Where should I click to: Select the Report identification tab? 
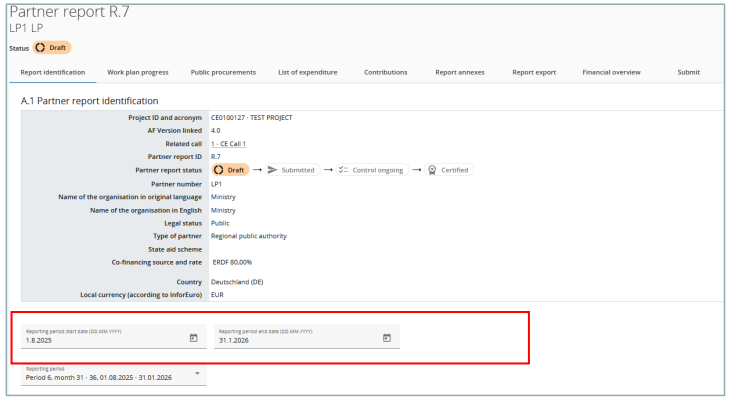click(x=54, y=72)
